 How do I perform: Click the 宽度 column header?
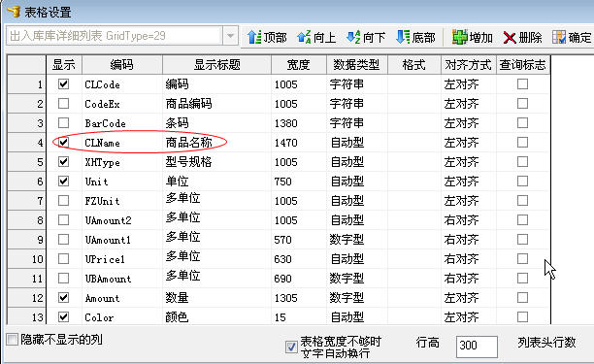pyautogui.click(x=299, y=65)
